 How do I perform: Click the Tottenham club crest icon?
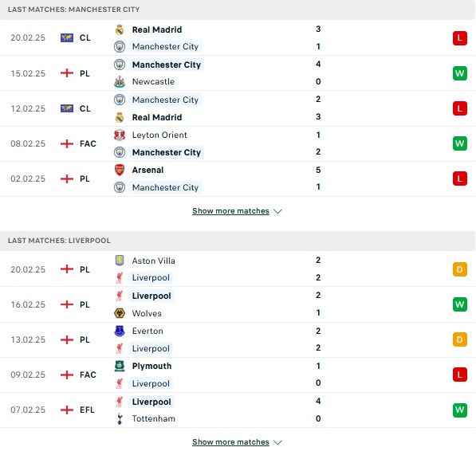(120, 418)
